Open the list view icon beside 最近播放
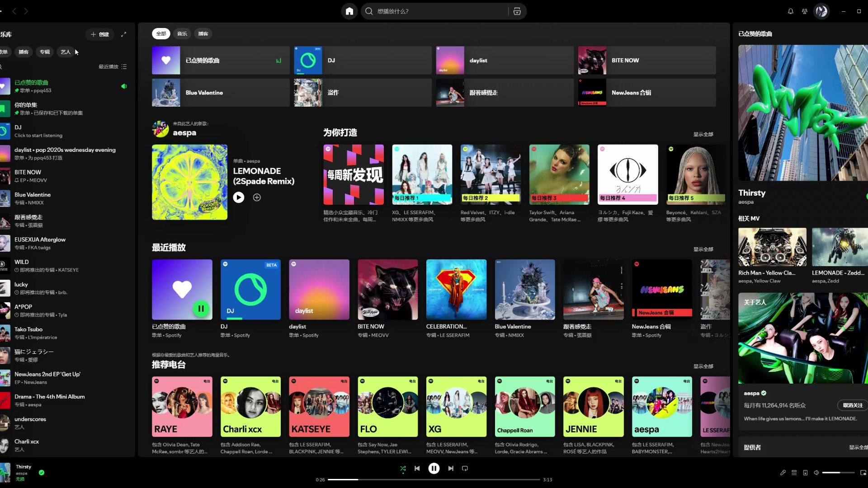868x488 pixels. coord(124,67)
